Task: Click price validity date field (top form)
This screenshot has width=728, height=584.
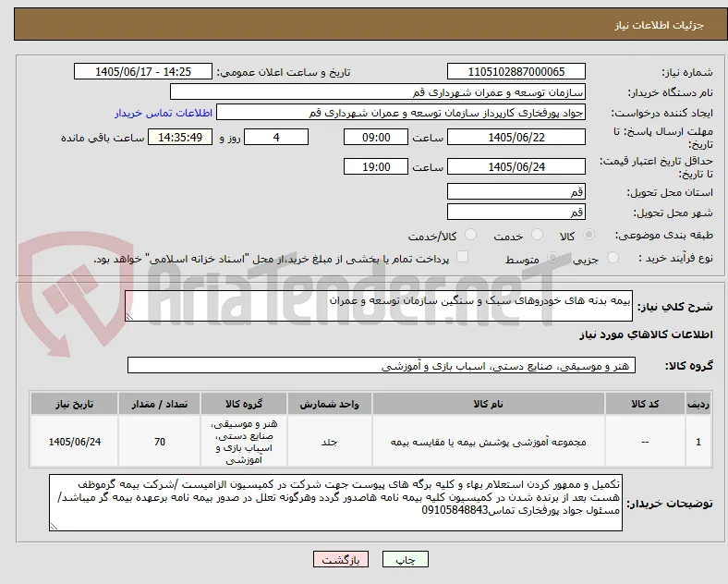Action: 516,166
